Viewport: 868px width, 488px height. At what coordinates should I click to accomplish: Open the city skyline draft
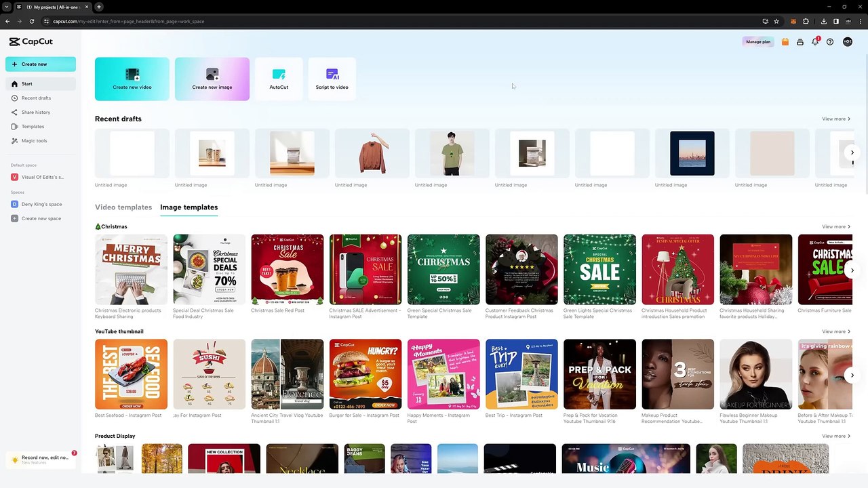click(692, 154)
